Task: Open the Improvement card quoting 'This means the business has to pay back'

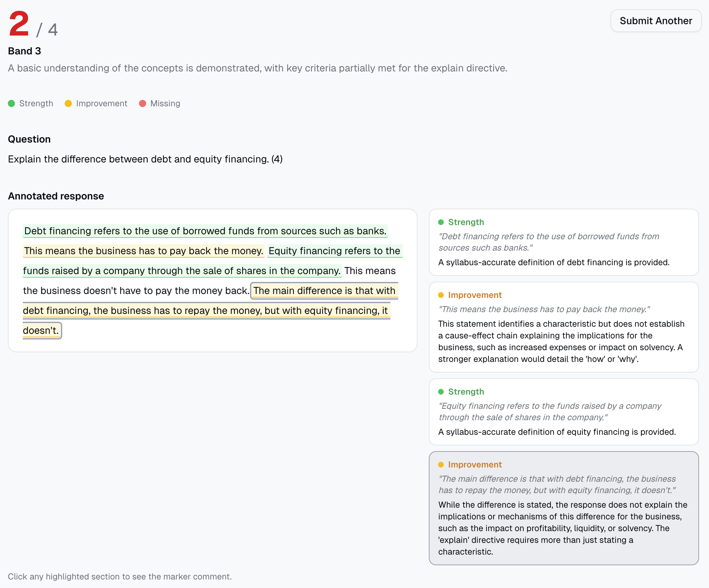Action: (x=564, y=327)
